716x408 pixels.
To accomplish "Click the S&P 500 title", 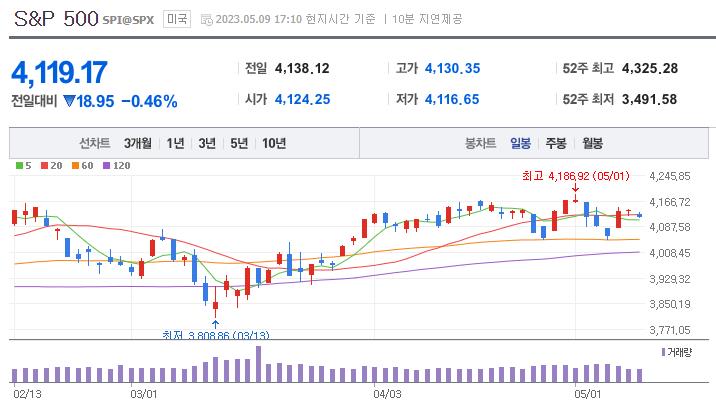I will point(56,19).
